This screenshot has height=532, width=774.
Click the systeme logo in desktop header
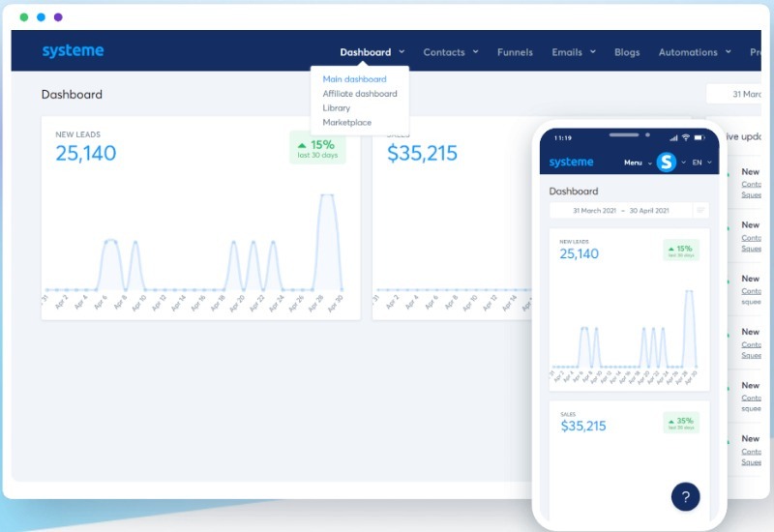coord(73,51)
